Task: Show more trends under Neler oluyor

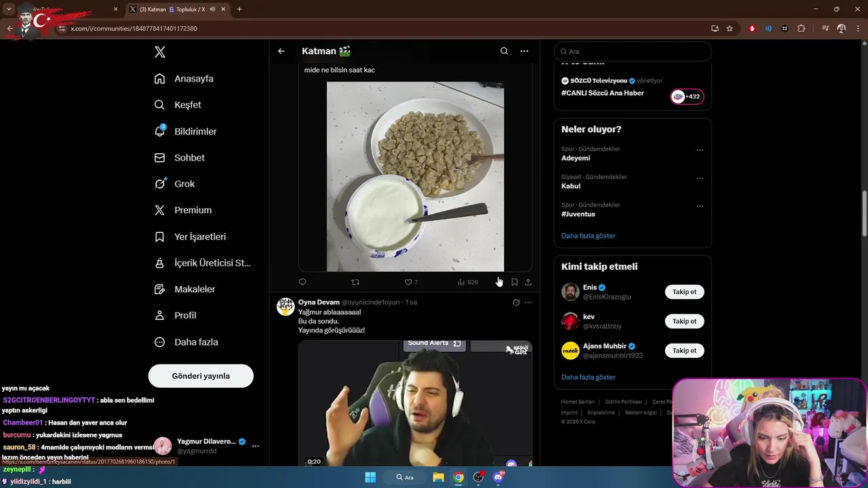Action: point(589,236)
